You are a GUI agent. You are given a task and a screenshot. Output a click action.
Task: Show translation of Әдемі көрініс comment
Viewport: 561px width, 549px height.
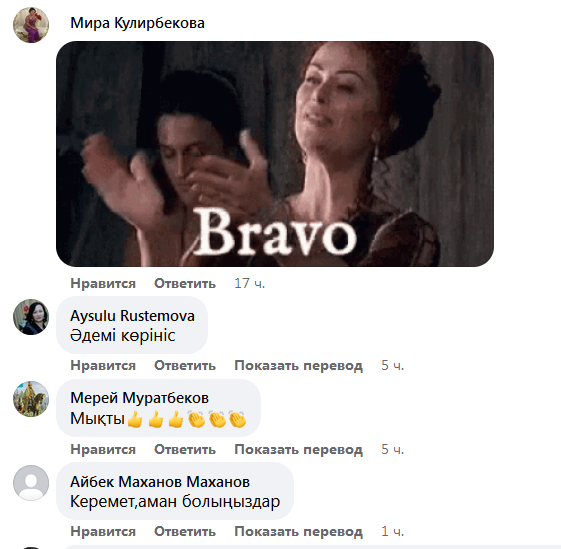(x=298, y=365)
